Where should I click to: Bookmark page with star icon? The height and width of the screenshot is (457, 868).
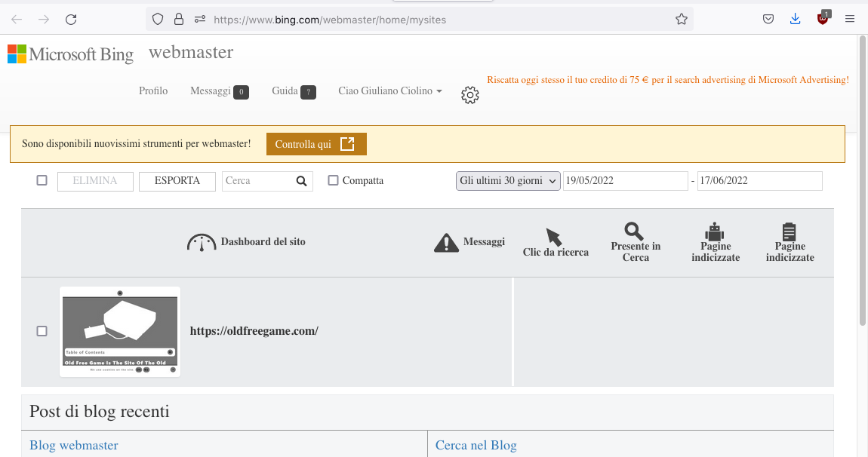(682, 20)
